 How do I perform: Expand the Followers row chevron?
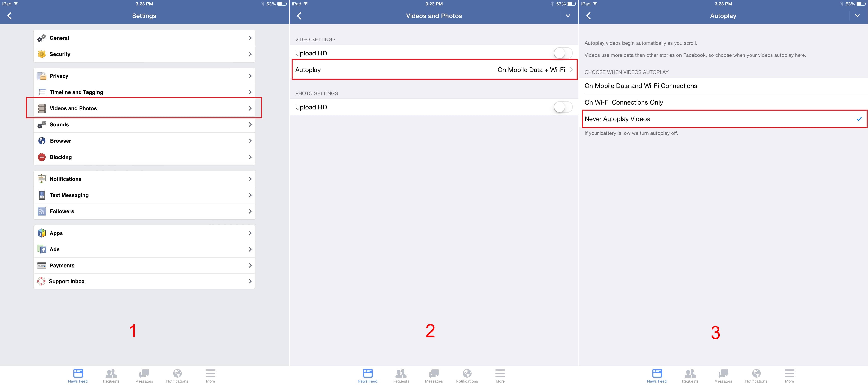click(x=250, y=211)
